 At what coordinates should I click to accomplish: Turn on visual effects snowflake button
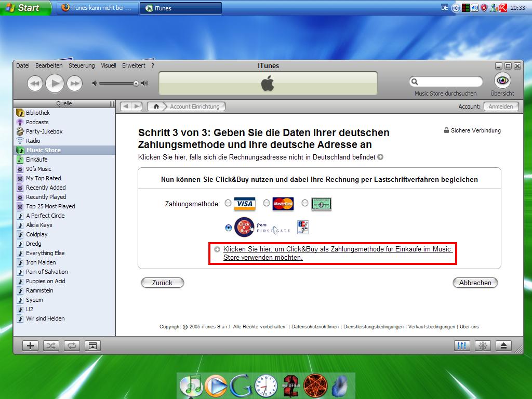[x=483, y=345]
